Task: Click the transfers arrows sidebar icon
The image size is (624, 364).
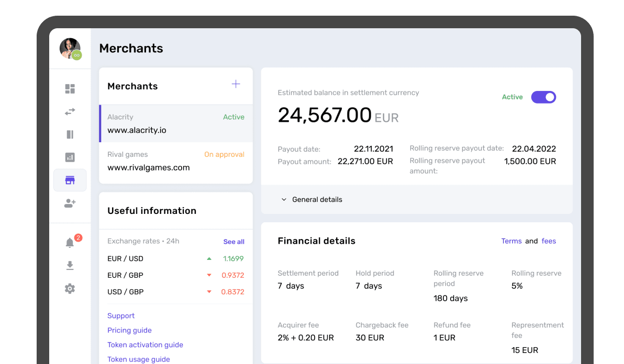Action: coord(70,111)
